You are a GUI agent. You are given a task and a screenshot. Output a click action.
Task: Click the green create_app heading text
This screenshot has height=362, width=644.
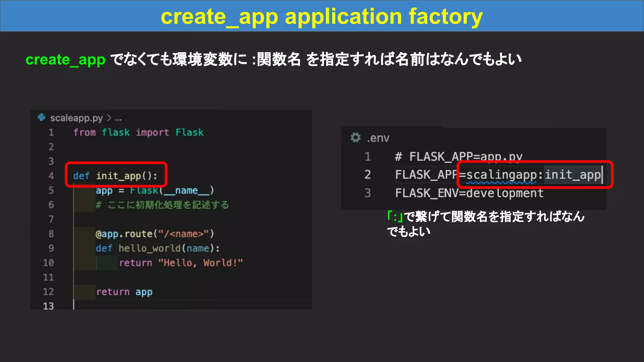[x=65, y=59]
